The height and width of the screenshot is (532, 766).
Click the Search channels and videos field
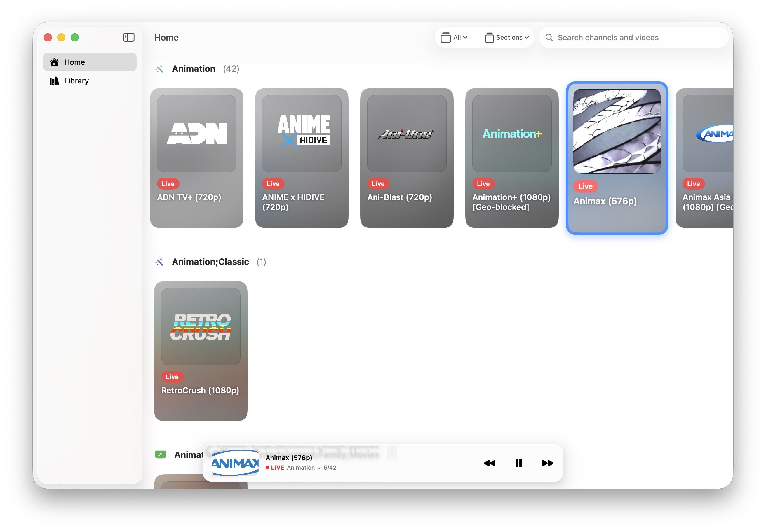click(x=634, y=37)
